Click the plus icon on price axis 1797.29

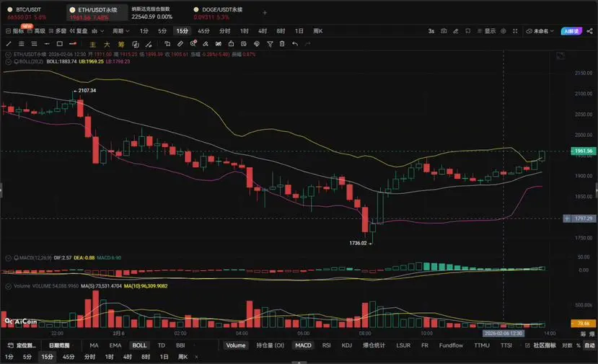tap(567, 218)
